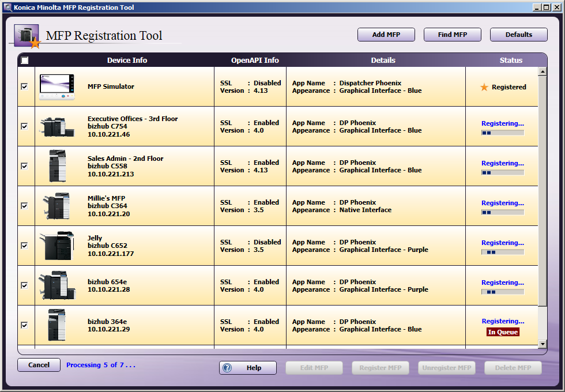
Task: Click the 'Registered' status text
Action: [x=508, y=87]
